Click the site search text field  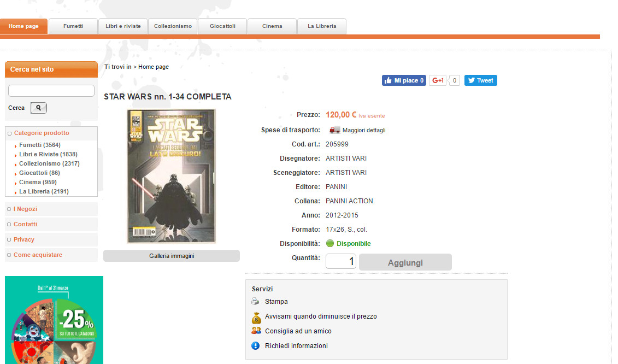click(51, 91)
